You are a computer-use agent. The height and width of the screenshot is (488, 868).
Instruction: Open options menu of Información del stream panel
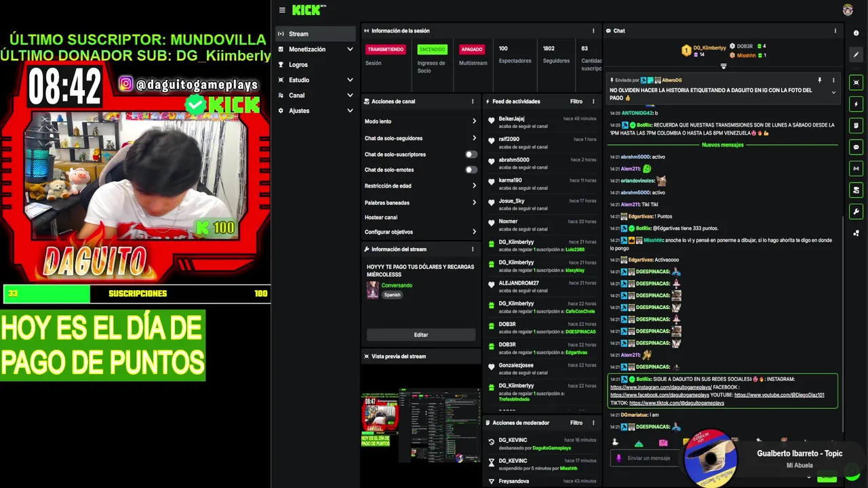coord(473,249)
